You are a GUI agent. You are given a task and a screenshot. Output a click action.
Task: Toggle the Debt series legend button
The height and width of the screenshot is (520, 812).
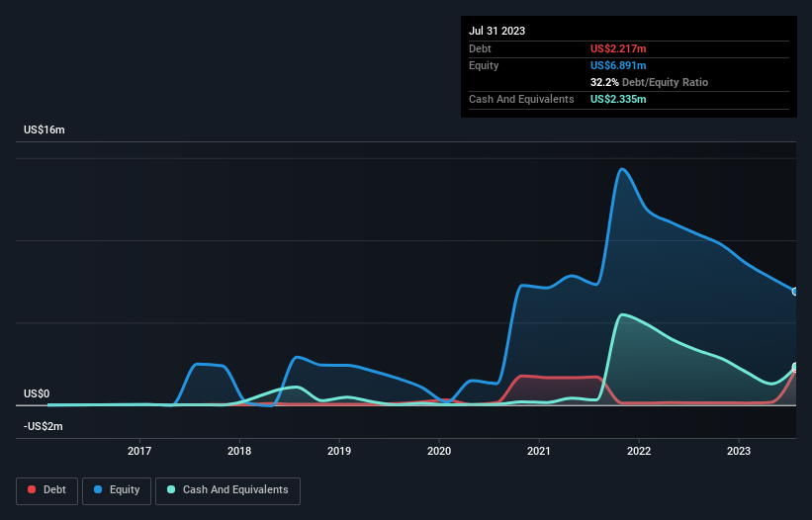(x=47, y=490)
